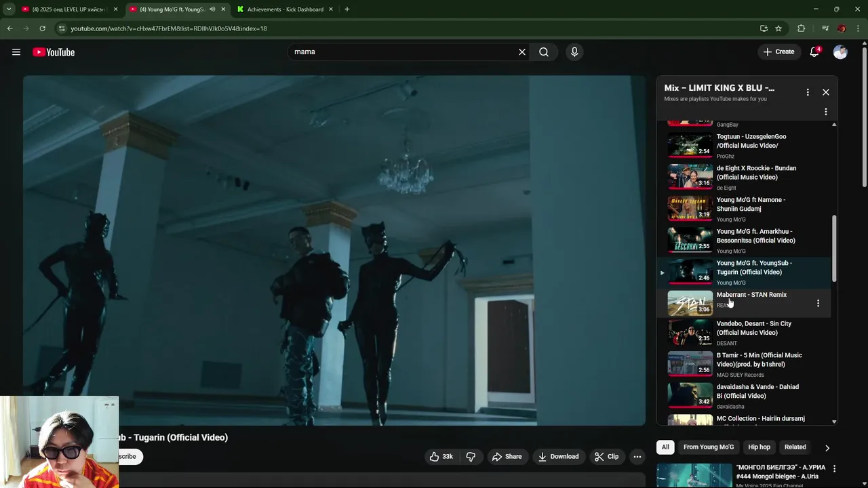
Task: View site information icon in address bar
Action: 62,28
